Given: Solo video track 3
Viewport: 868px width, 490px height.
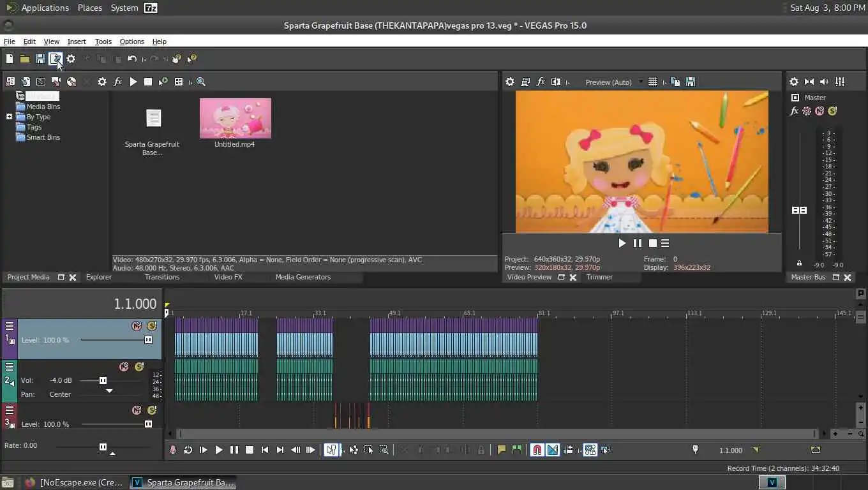Looking at the screenshot, I should point(151,410).
